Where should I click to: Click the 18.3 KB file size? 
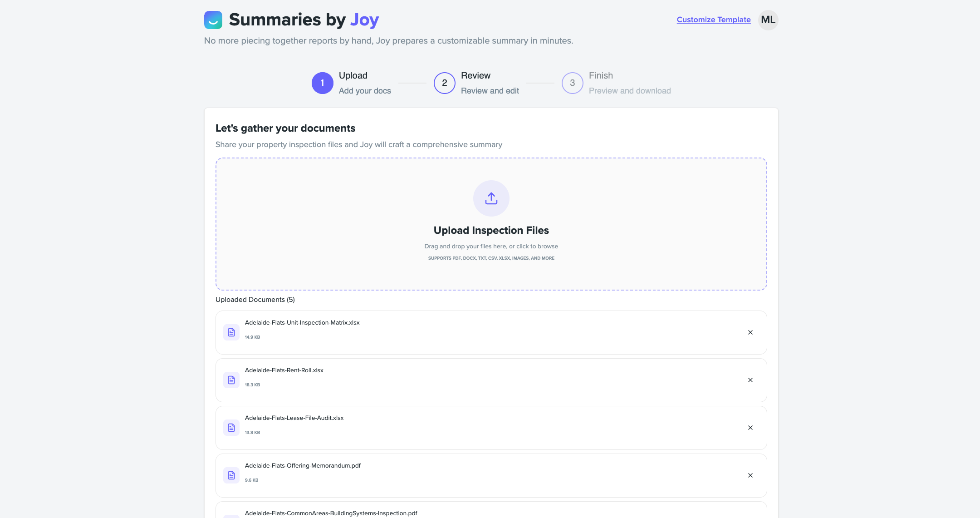point(252,385)
